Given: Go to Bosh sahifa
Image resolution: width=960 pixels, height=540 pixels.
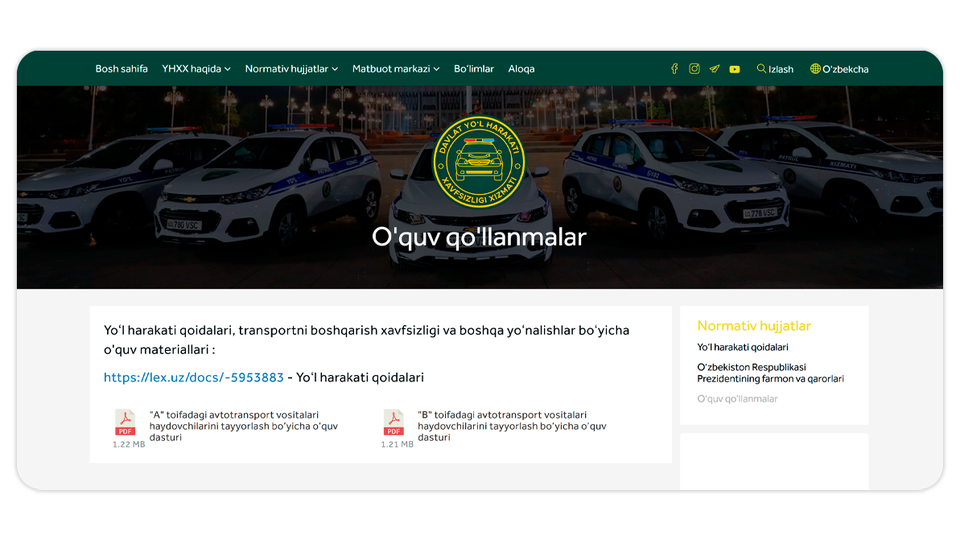Looking at the screenshot, I should (121, 69).
